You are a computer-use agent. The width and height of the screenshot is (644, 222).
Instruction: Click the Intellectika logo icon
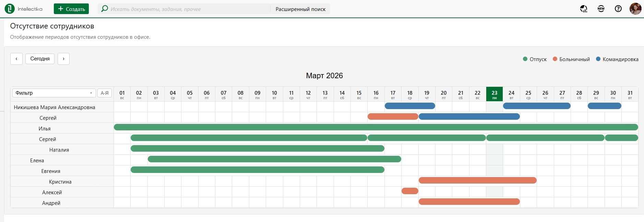[10, 9]
